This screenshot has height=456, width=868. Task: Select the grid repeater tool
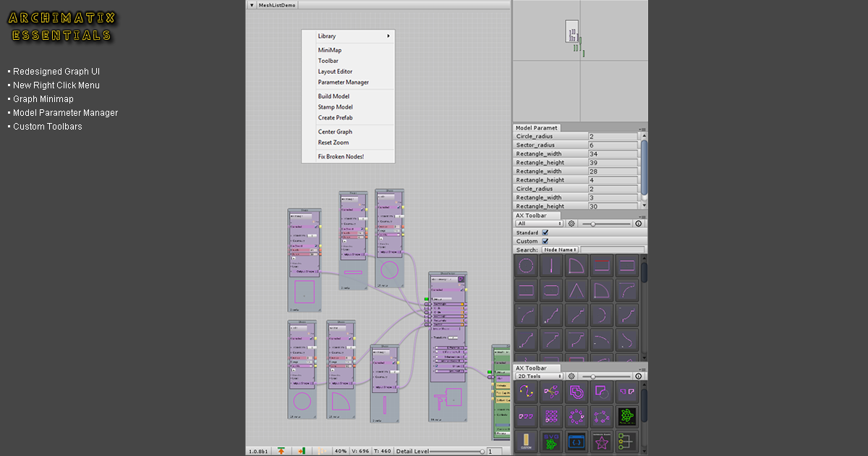click(x=551, y=416)
